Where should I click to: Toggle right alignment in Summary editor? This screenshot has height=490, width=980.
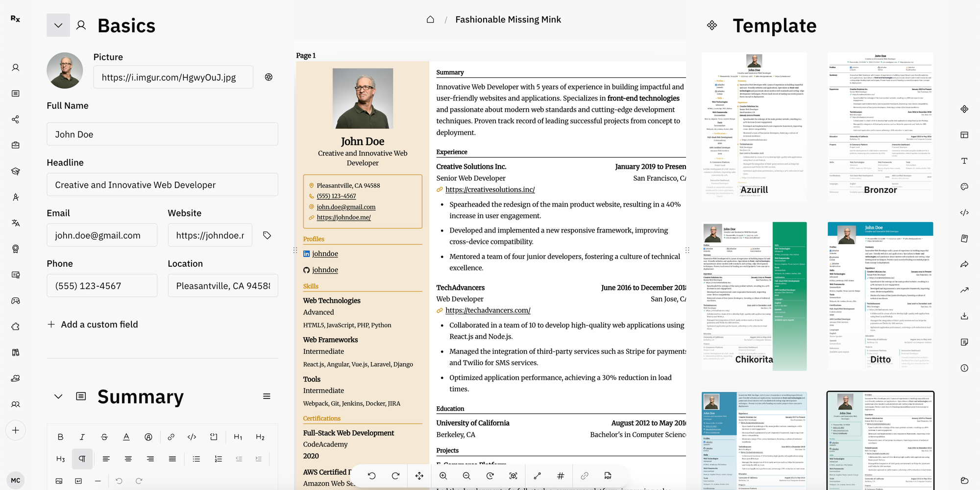click(150, 459)
